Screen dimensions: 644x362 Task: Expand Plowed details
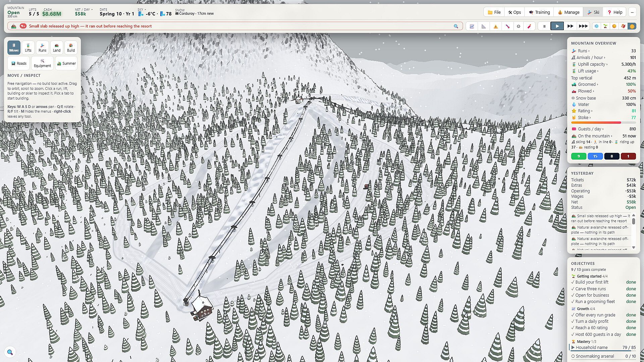603,91
